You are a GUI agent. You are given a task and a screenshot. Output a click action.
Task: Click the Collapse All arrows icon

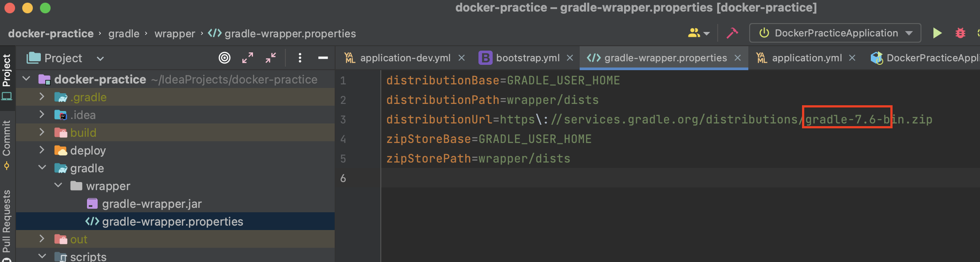click(271, 58)
